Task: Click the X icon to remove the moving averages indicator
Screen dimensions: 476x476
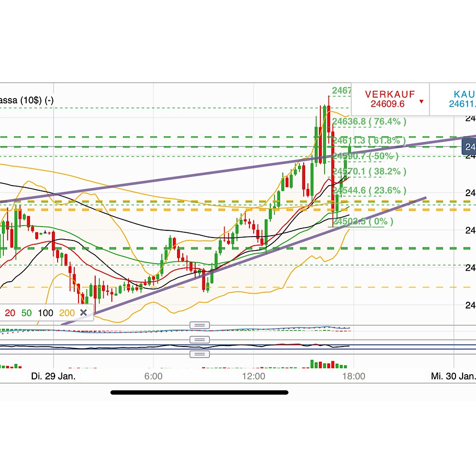Action: (84, 313)
